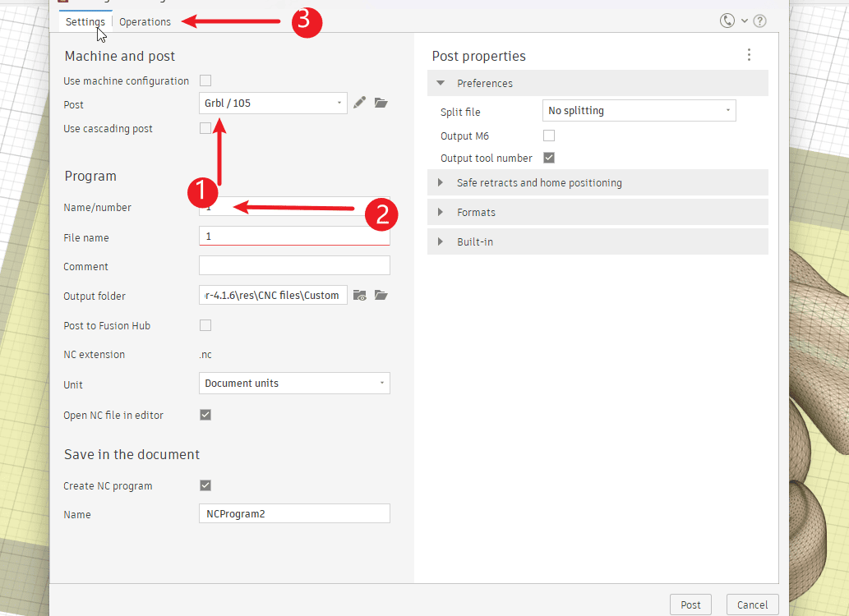Enable Use machine configuration checkbox

205,80
